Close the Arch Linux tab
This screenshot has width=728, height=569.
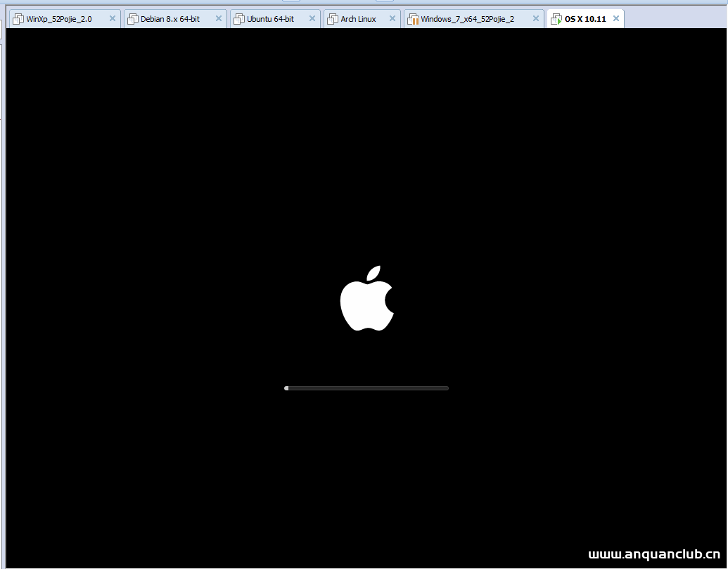tap(392, 18)
